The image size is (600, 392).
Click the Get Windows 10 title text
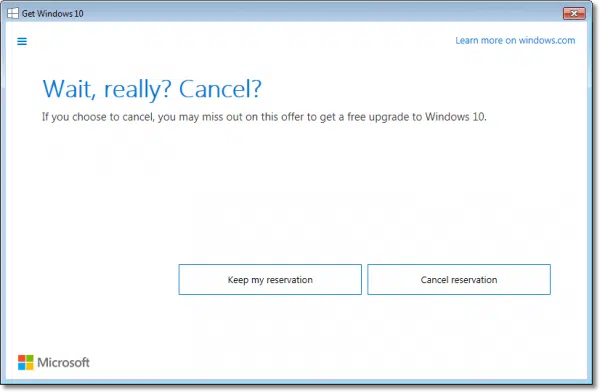[x=52, y=13]
